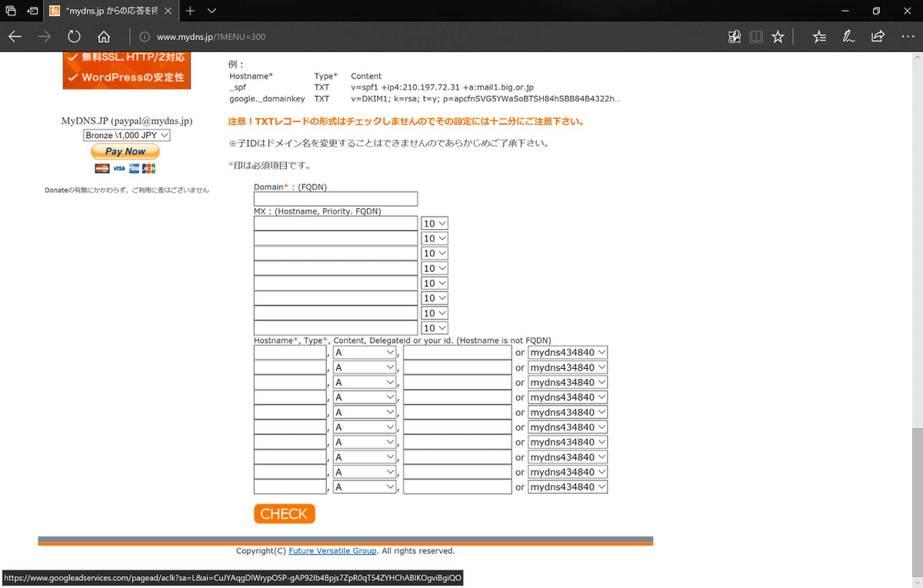Share this page icon

click(878, 37)
